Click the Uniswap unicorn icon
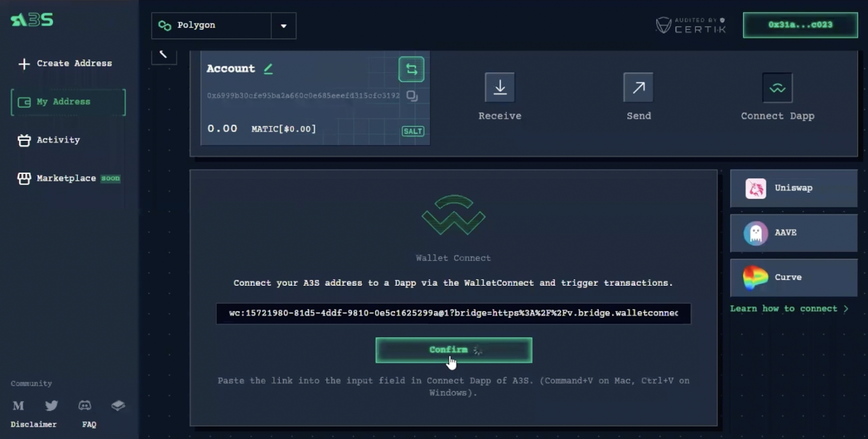 pos(756,189)
